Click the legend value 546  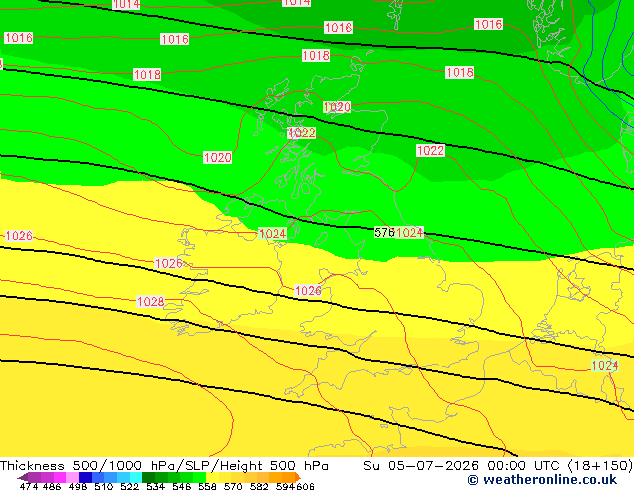tap(181, 486)
